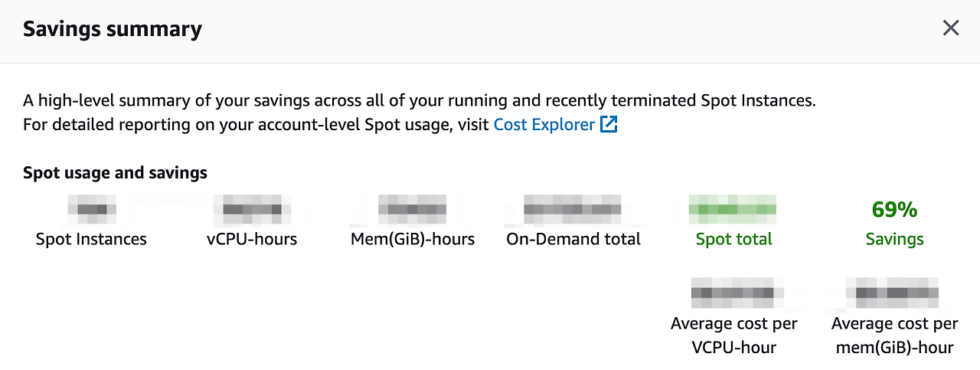
Task: Click the Mem(GiB)-hours label
Action: (x=413, y=239)
